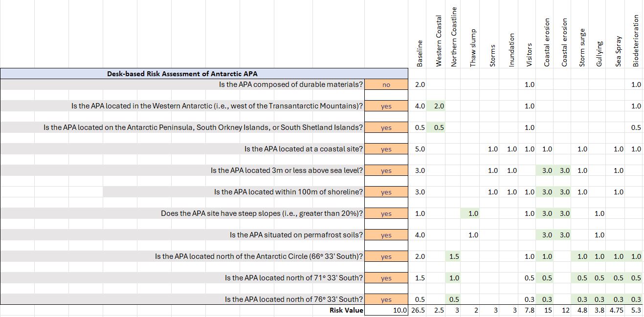This screenshot has height=317, width=644.
Task: Select the 'Desk-based Risk Assessment of Antarctic APA' title cell
Action: pyautogui.click(x=182, y=74)
